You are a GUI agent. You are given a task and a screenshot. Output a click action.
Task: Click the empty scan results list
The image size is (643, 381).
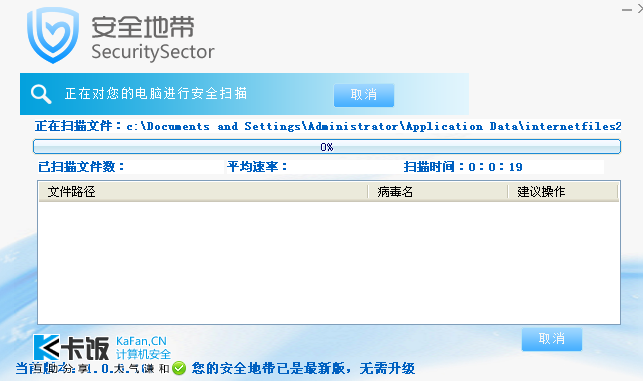328,262
